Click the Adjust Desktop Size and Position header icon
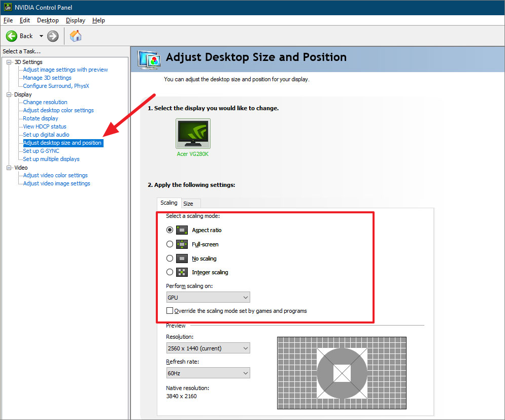 coord(149,59)
